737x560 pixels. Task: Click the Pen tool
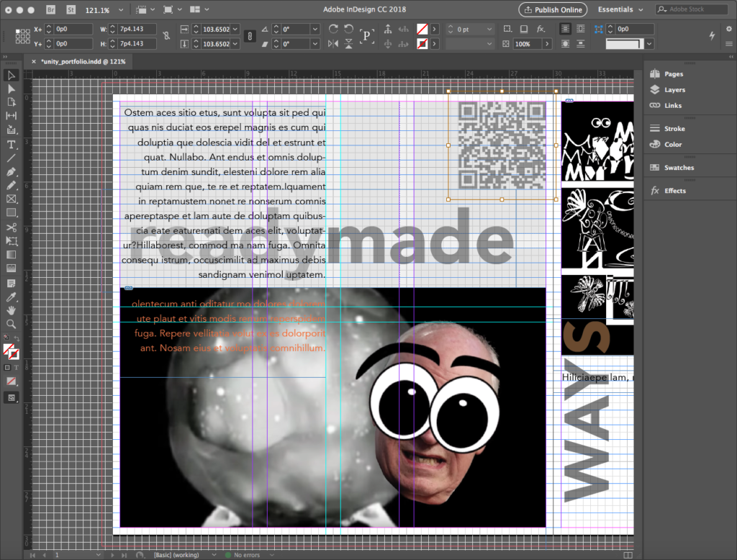pos(12,172)
